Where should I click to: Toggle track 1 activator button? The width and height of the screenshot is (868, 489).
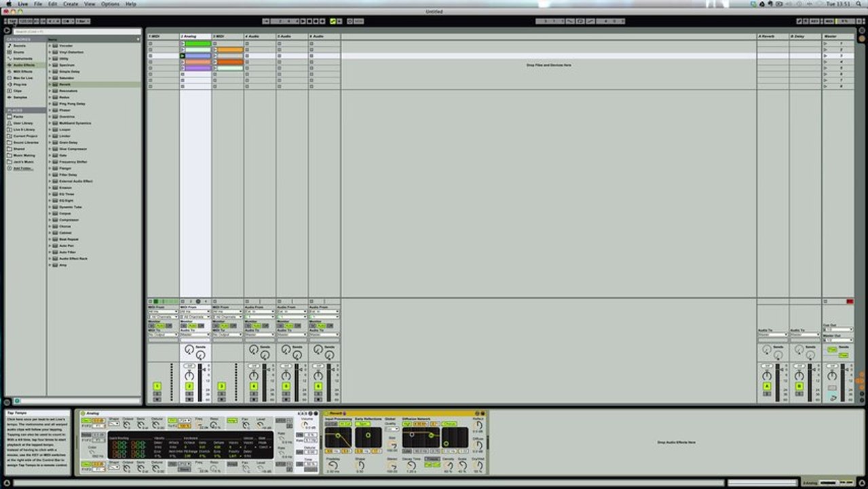tap(157, 386)
